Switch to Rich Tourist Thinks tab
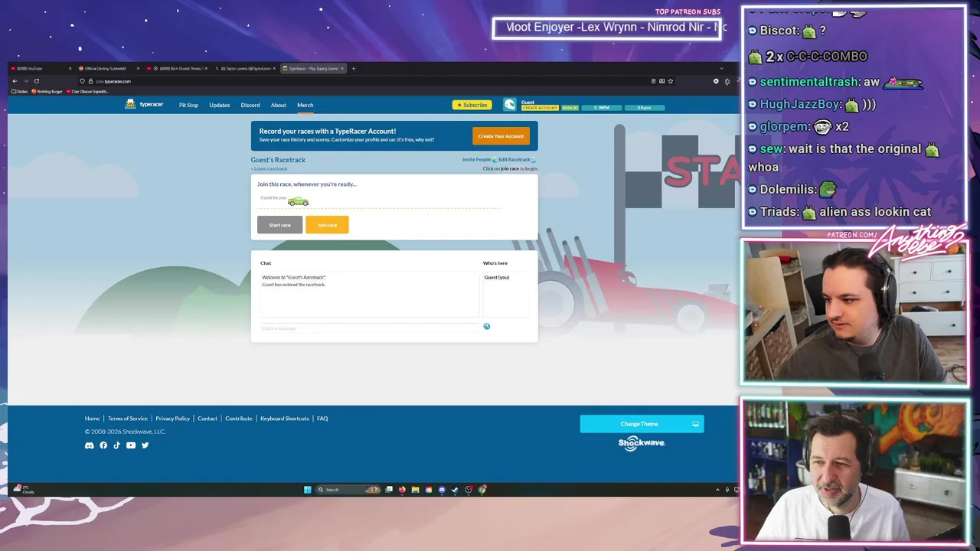 [x=176, y=69]
